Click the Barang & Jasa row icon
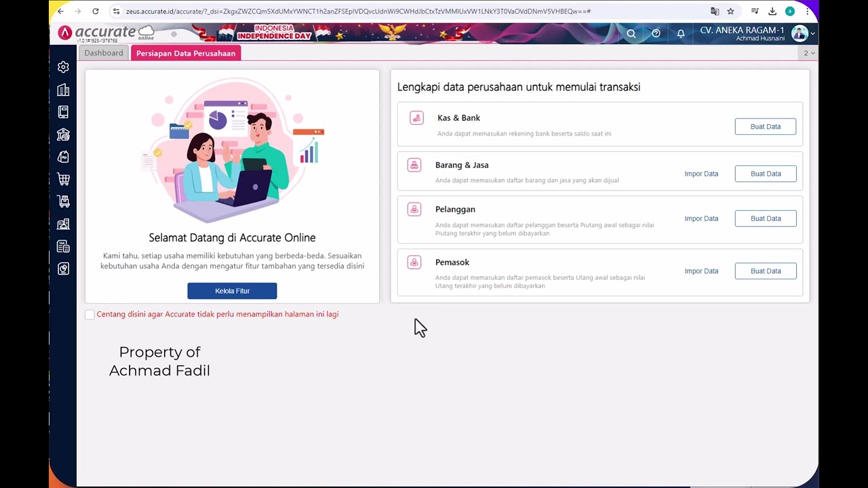The image size is (868, 488). (x=414, y=165)
